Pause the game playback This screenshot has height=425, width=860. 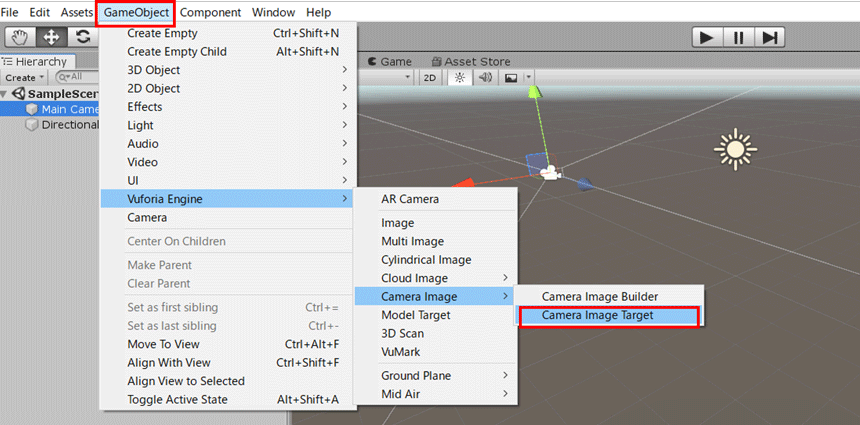738,37
